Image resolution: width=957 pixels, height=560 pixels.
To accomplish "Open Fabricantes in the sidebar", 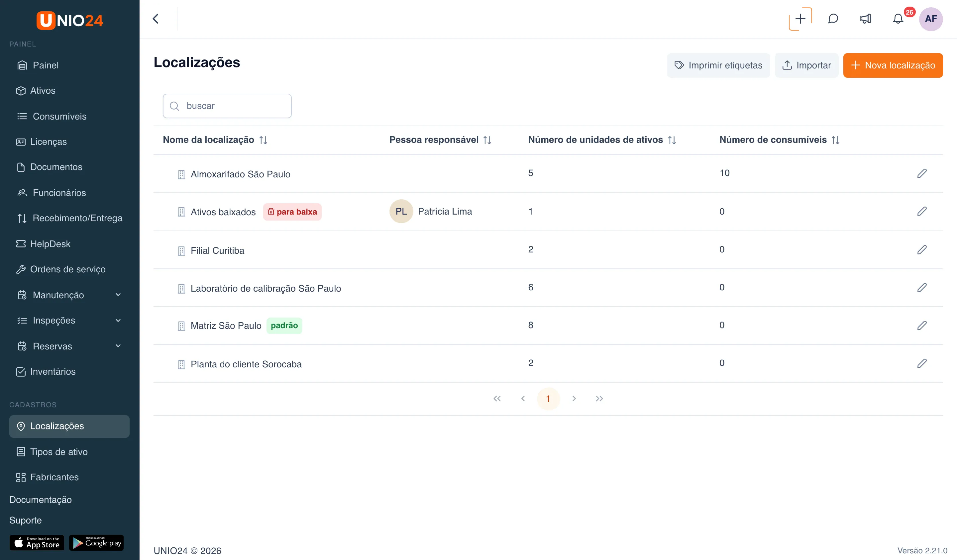I will [69, 477].
